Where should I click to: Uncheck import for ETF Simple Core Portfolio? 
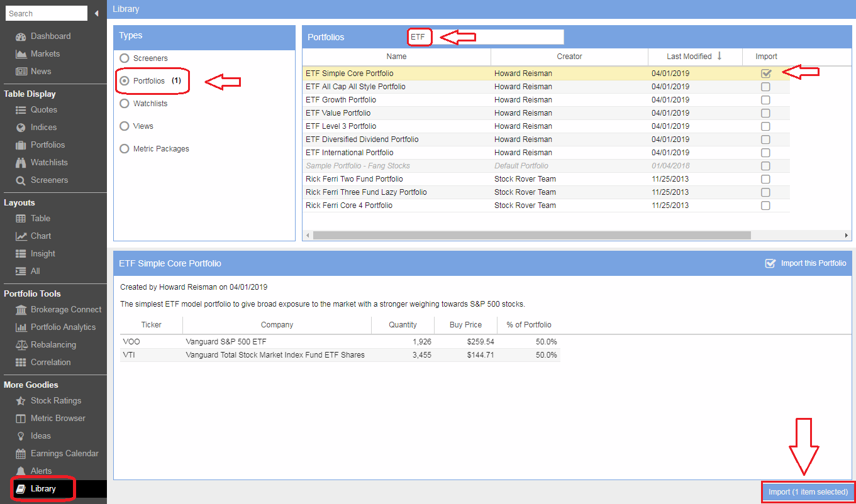(x=765, y=74)
